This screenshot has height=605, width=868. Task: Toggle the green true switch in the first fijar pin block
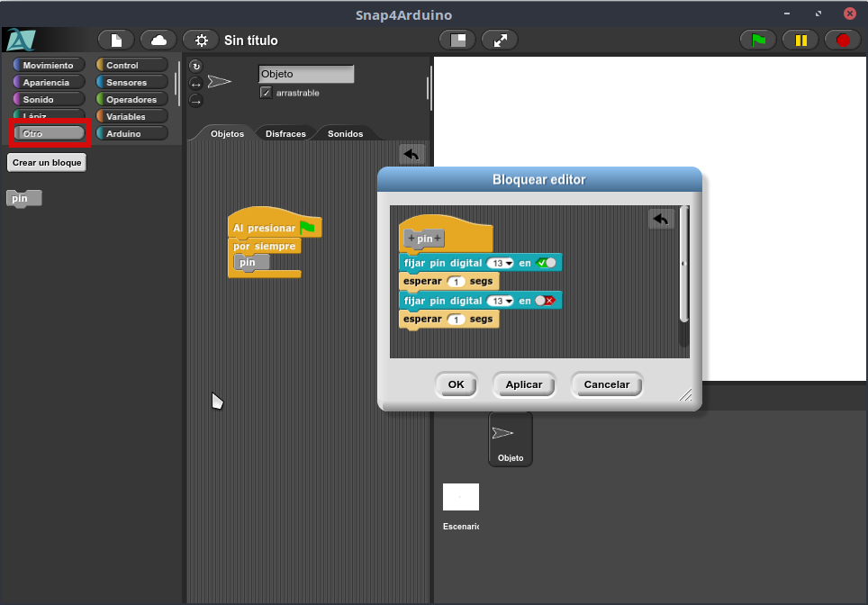(546, 263)
